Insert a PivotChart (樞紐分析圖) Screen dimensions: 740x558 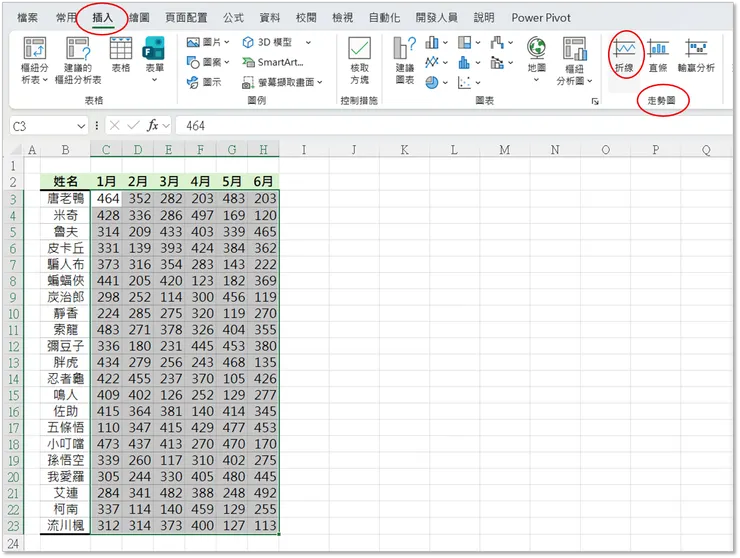tap(574, 60)
